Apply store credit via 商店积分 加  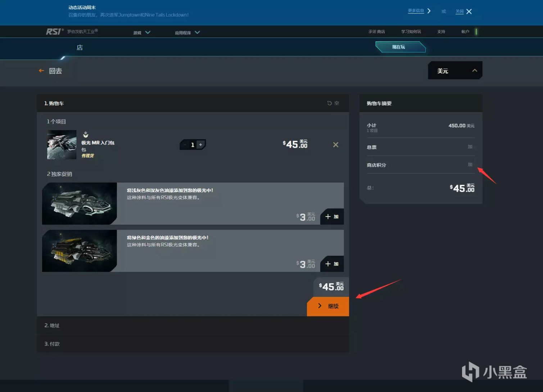pyautogui.click(x=470, y=165)
